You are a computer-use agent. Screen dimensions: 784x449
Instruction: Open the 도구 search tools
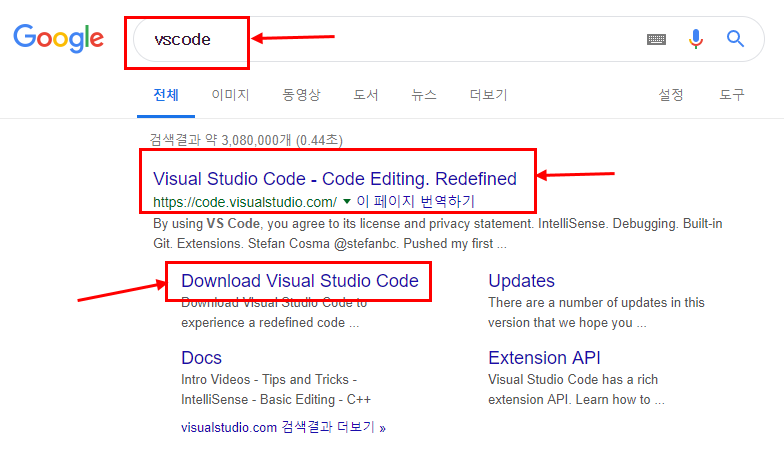732,94
